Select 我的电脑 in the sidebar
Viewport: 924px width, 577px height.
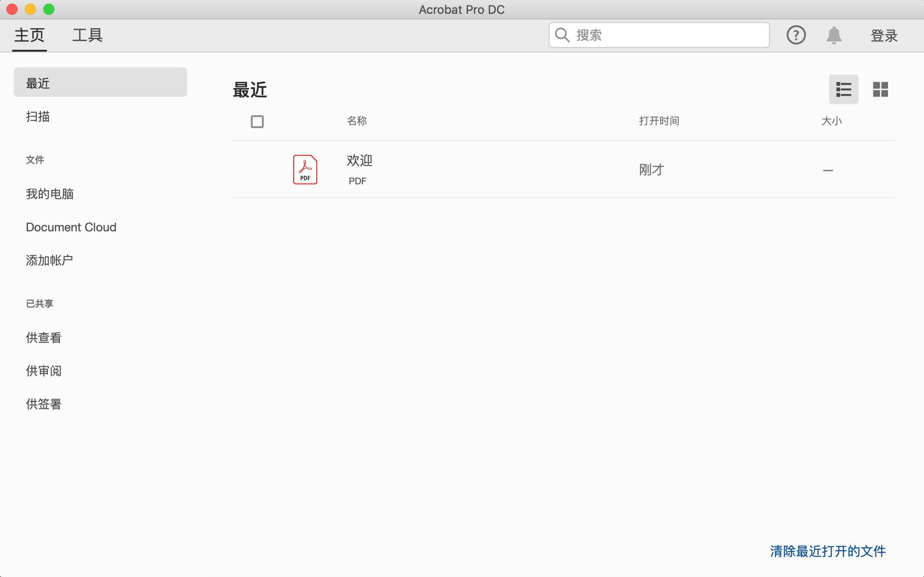(50, 194)
